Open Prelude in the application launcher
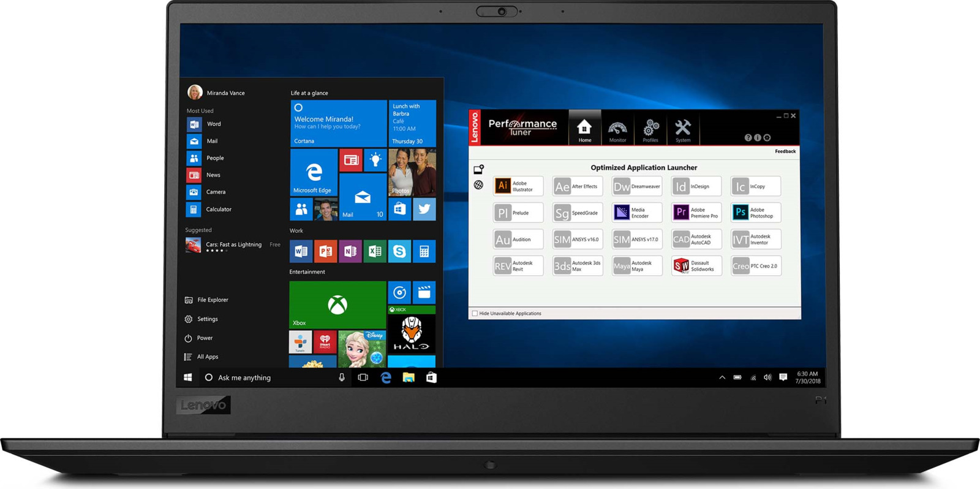The width and height of the screenshot is (980, 489). 518,213
